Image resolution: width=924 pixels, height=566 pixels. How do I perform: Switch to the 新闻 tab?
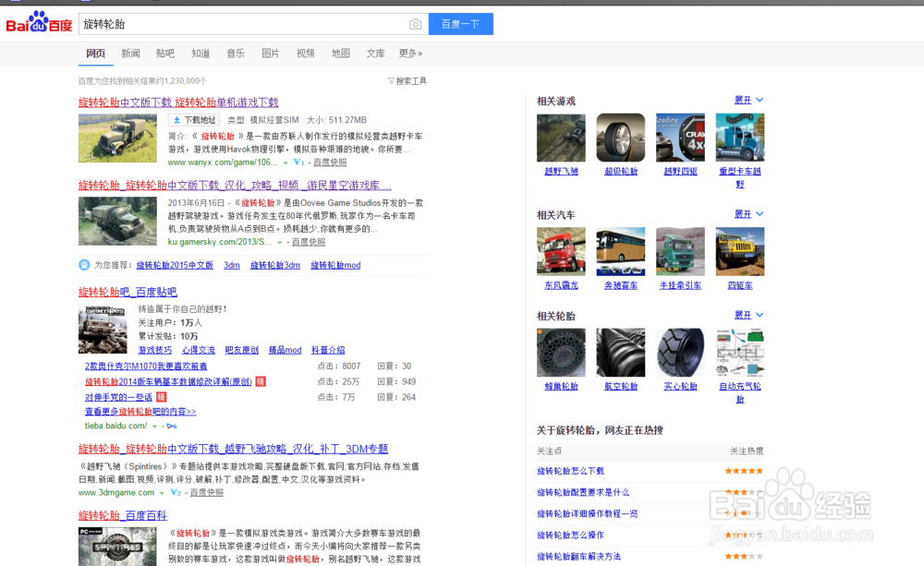[x=131, y=54]
